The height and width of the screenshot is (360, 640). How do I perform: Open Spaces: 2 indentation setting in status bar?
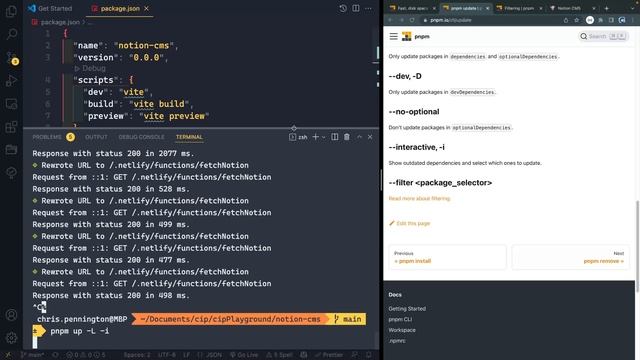(x=137, y=355)
